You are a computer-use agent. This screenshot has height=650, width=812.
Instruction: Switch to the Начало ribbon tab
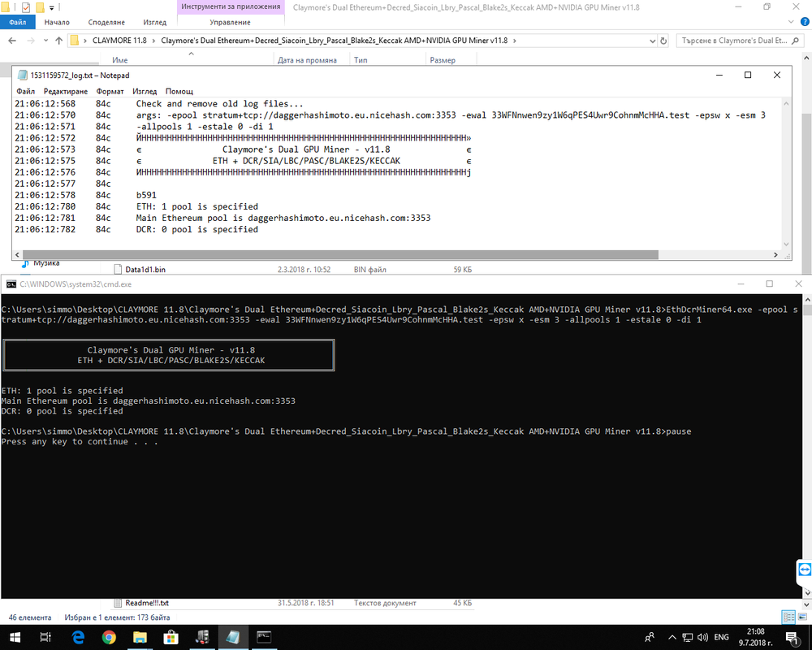[57, 22]
